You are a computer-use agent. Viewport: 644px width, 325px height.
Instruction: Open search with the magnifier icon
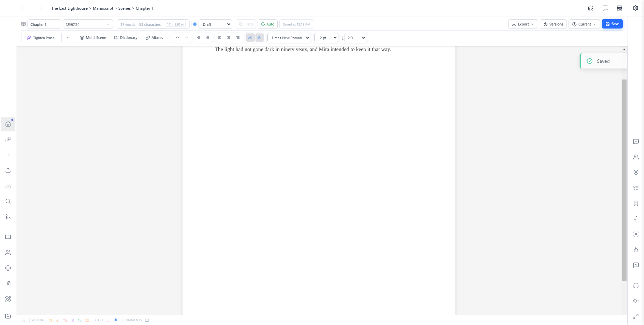(8, 201)
